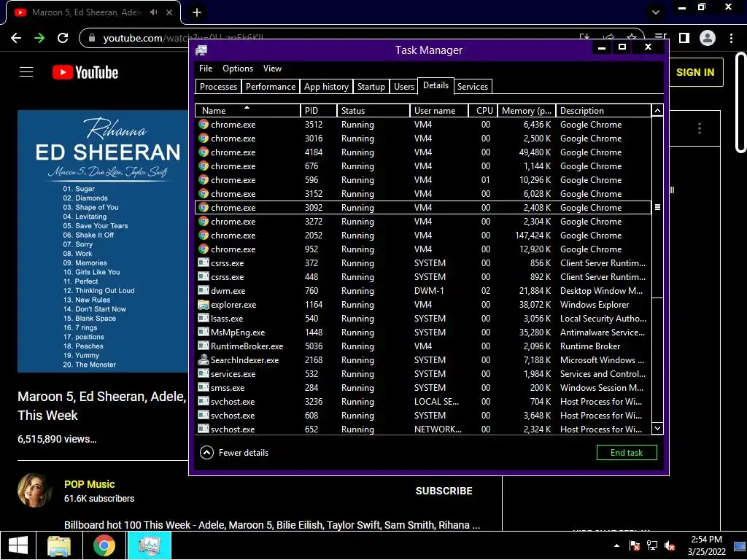Sort by the PID column header

319,111
